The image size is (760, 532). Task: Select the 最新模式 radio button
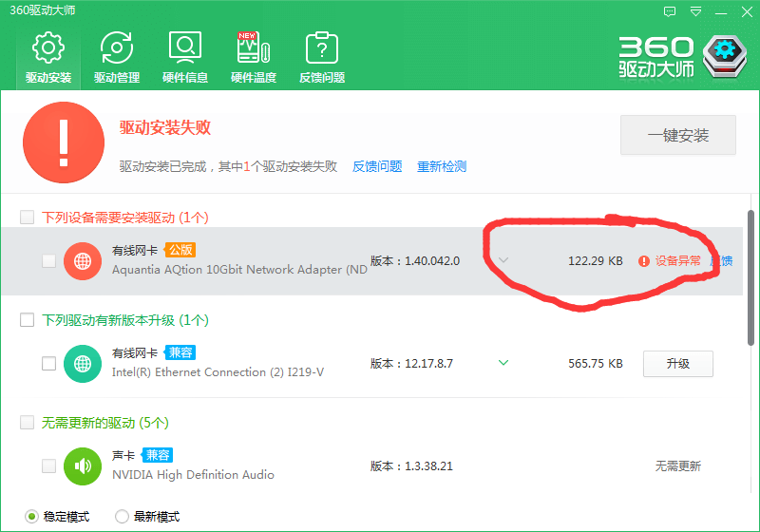pos(122,517)
